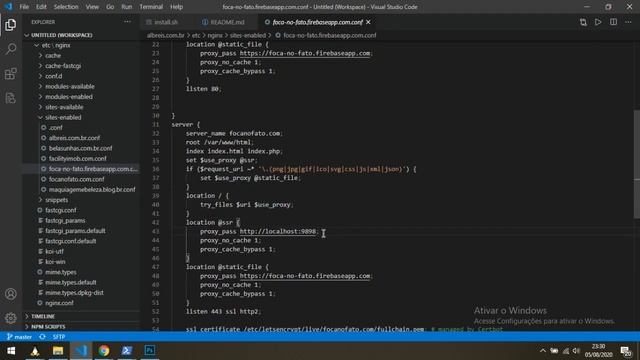Expand the snippets folder
Image resolution: width=640 pixels, height=360 pixels.
point(56,200)
